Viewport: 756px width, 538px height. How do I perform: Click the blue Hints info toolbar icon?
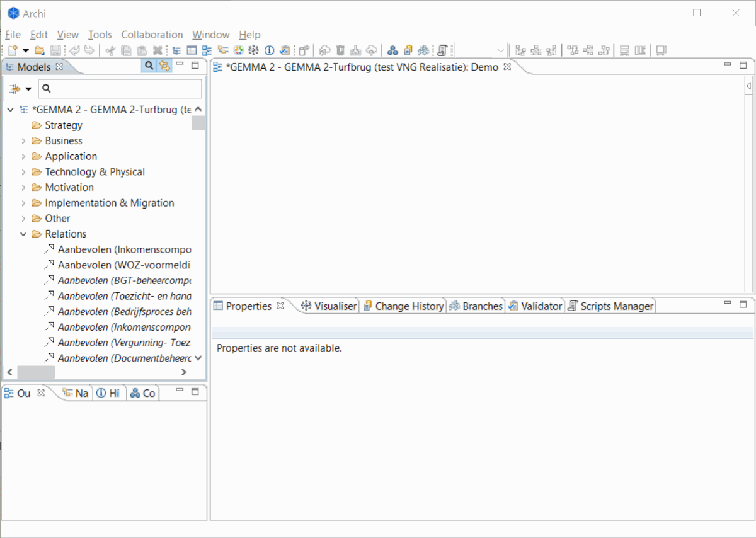tap(270, 50)
